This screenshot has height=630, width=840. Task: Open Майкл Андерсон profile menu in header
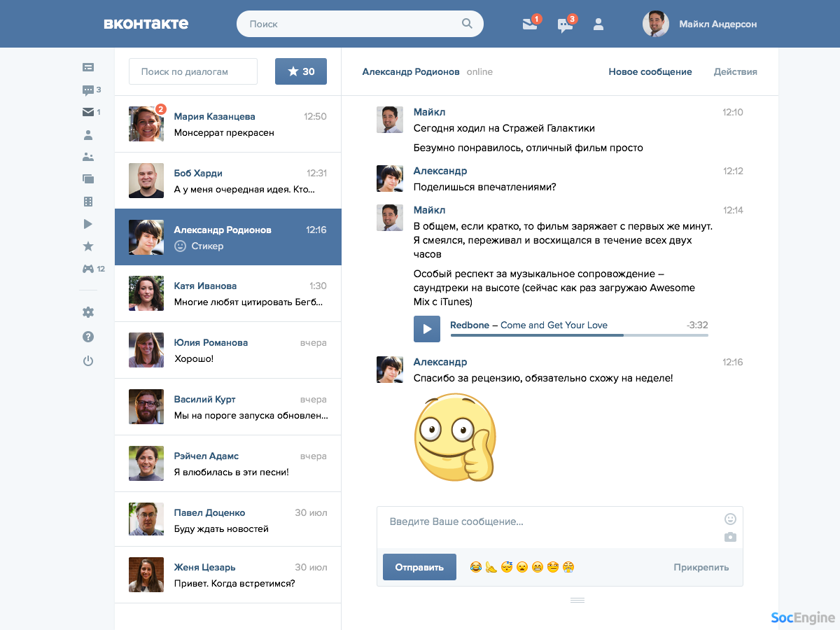pos(700,24)
